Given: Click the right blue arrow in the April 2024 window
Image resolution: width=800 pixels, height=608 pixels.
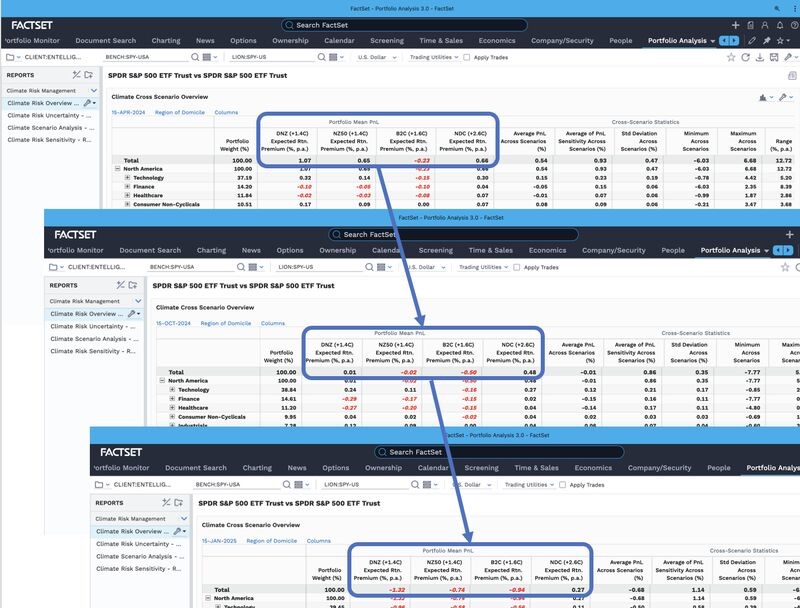Looking at the screenshot, I should (x=734, y=40).
